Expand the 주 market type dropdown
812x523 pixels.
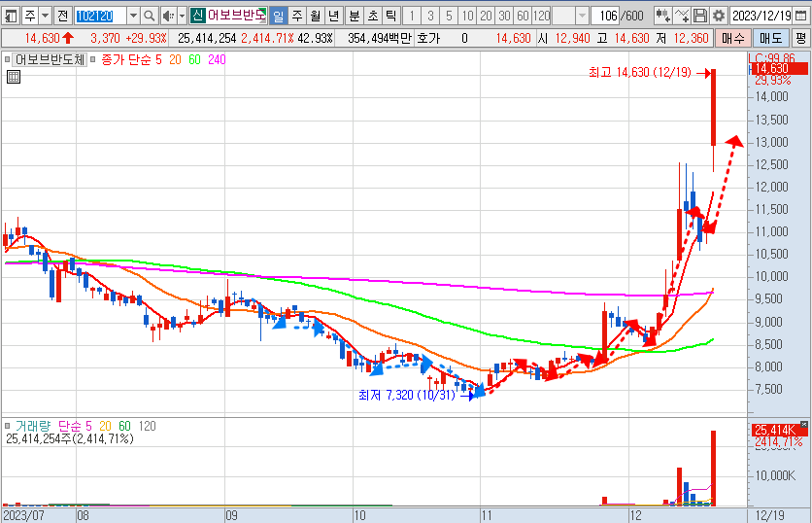pos(45,17)
